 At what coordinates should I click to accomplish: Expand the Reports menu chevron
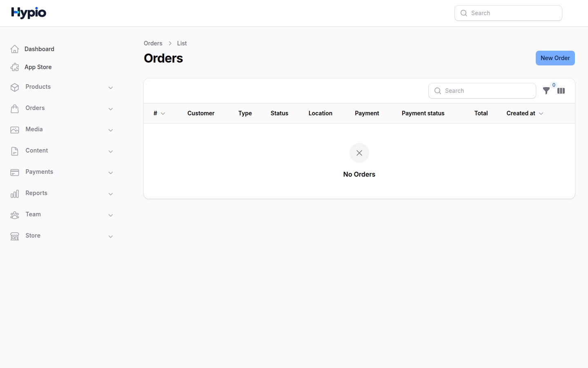[x=111, y=194]
